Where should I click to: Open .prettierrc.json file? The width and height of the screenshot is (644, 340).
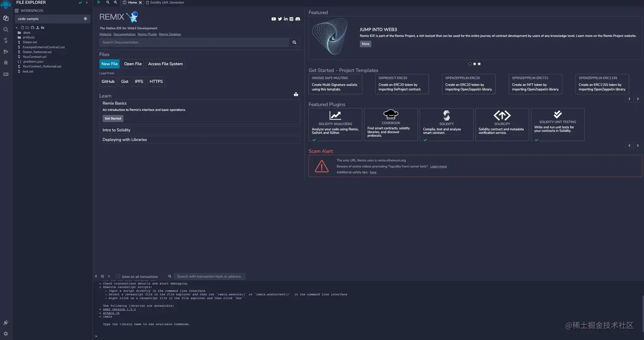click(x=33, y=62)
